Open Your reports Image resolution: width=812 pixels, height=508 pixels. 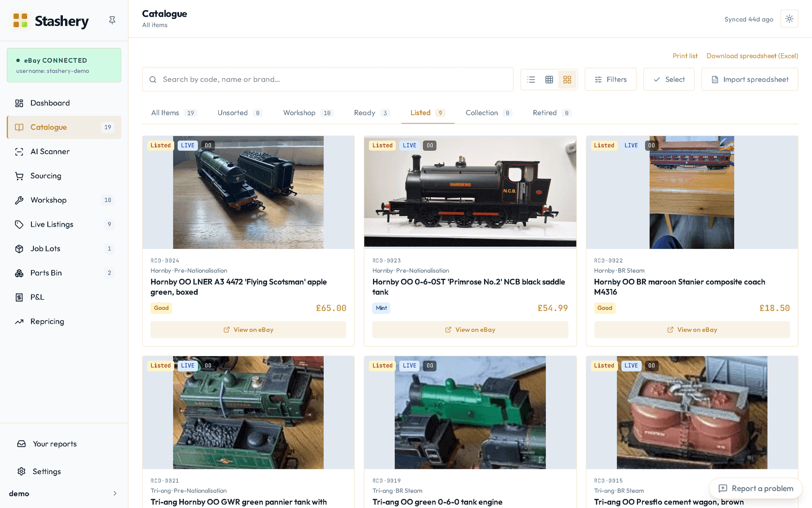(x=64, y=444)
